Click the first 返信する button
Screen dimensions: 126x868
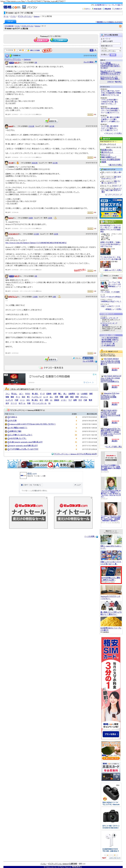point(51,121)
